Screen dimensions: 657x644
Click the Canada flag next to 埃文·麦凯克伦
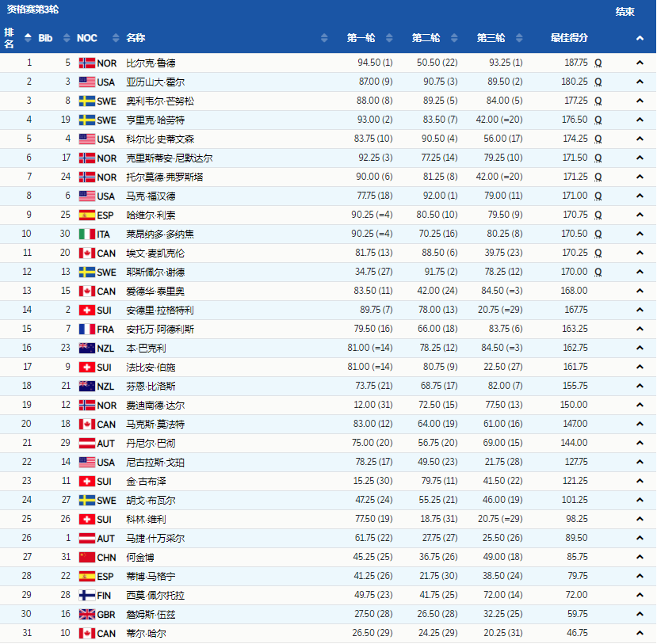point(87,253)
